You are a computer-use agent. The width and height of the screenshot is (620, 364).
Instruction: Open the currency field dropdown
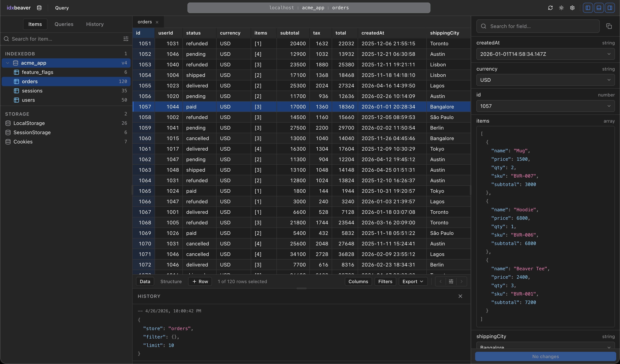[545, 80]
